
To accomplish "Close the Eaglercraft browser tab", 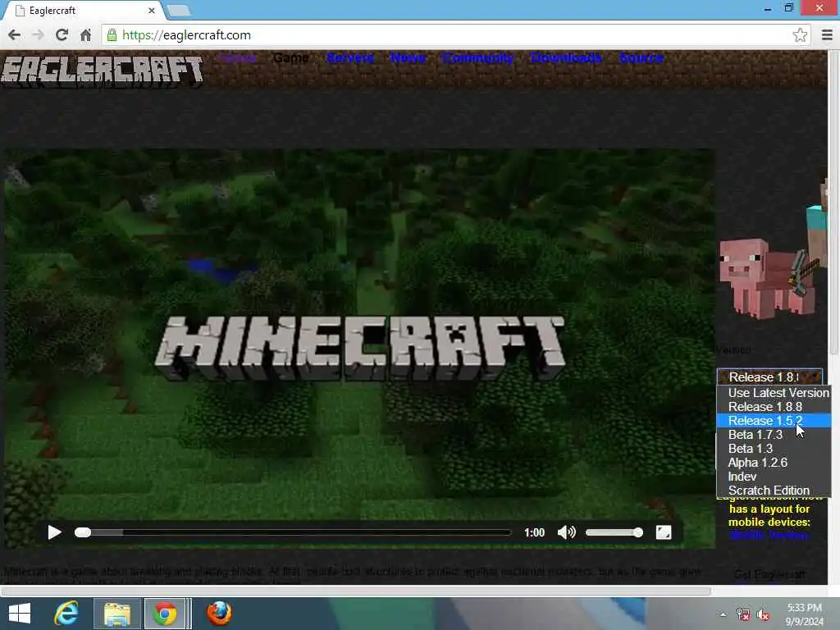I will (x=152, y=10).
